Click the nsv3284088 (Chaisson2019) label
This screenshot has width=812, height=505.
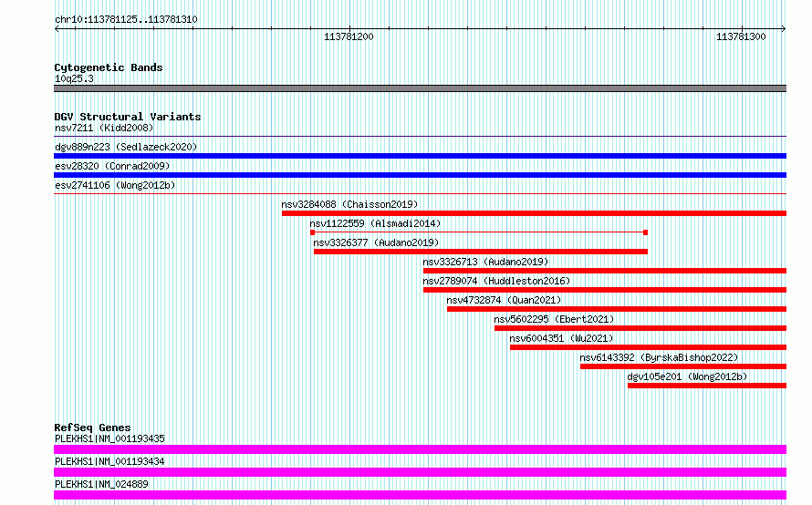[x=349, y=204]
